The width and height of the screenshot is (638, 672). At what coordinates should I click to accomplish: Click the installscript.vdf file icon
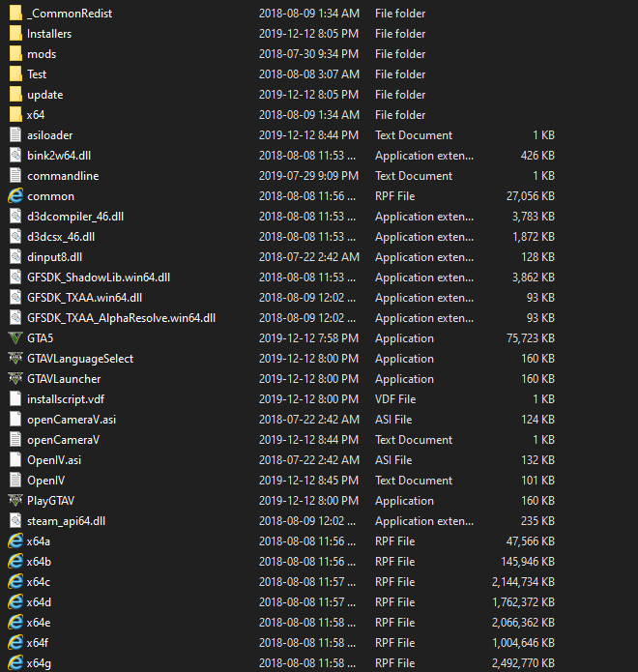point(15,399)
